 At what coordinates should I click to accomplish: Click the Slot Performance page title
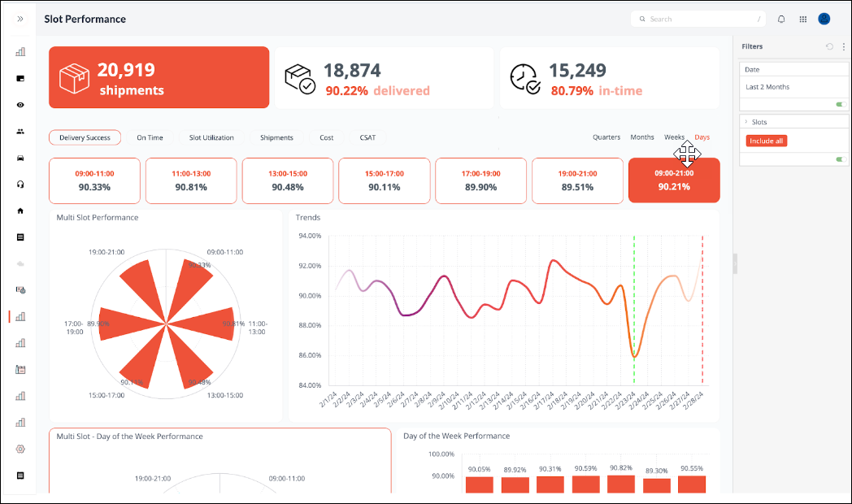[x=85, y=19]
